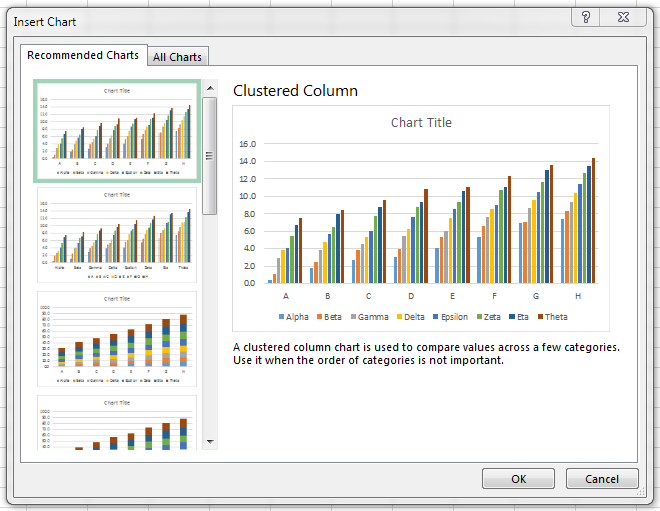
Task: Click the clustered column chart description text
Action: (426, 354)
